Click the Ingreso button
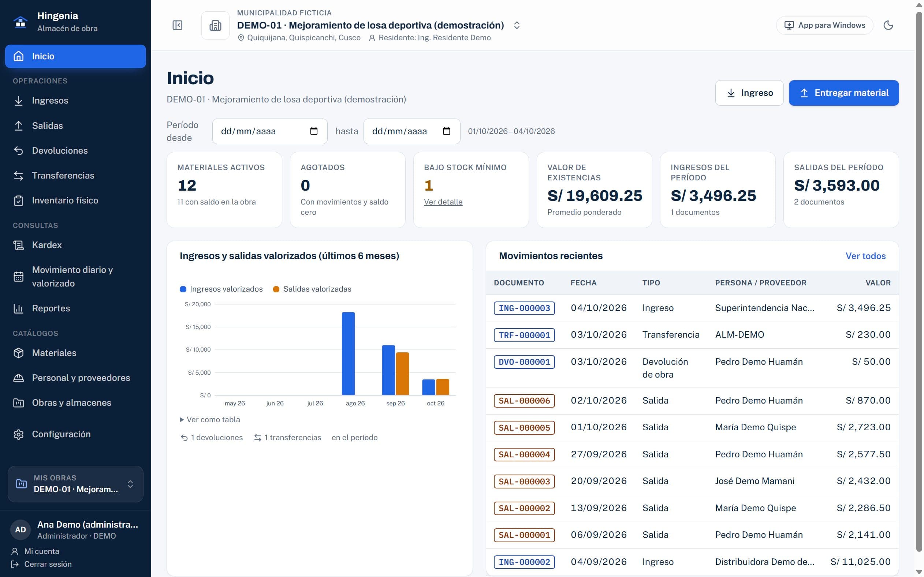 (749, 93)
